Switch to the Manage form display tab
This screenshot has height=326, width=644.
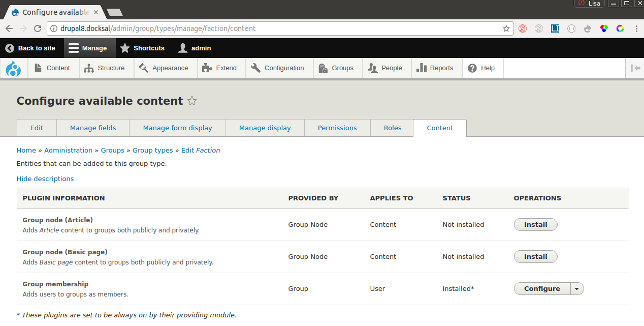tap(178, 128)
